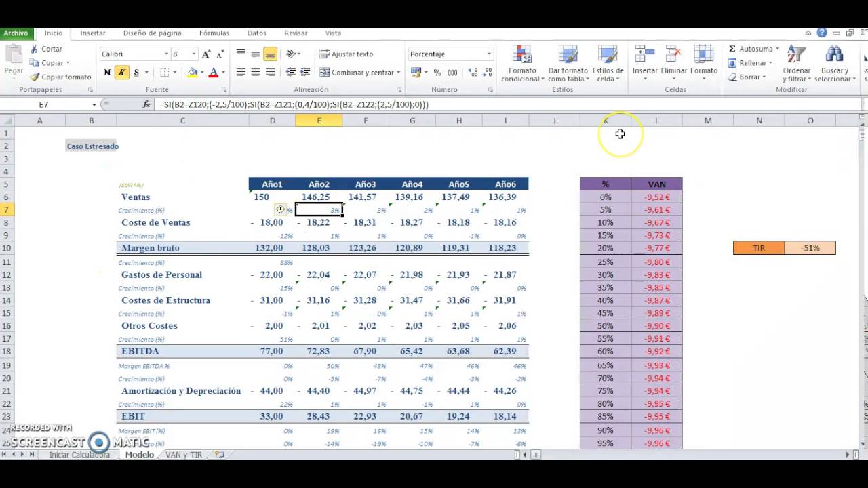The width and height of the screenshot is (868, 488).
Task: Cut selection with Cortar scissors
Action: tap(34, 49)
